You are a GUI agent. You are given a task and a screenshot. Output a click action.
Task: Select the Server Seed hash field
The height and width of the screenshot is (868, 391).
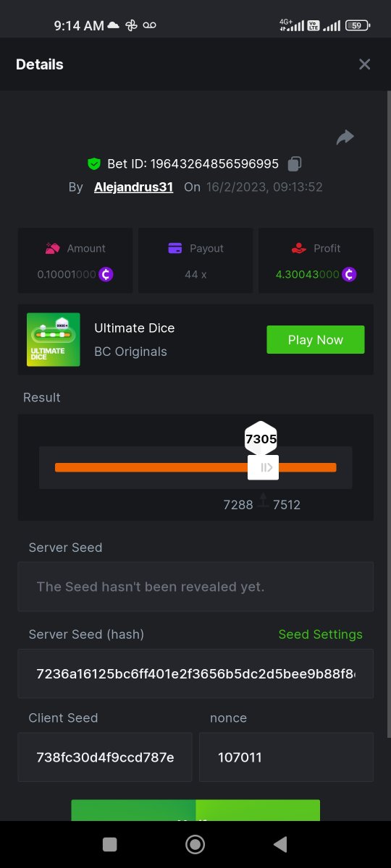click(195, 673)
